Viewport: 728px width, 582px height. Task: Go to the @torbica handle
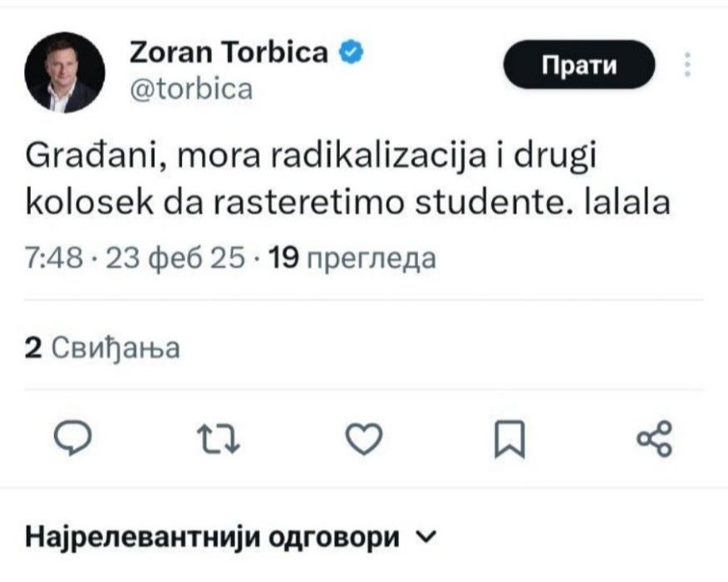click(190, 88)
